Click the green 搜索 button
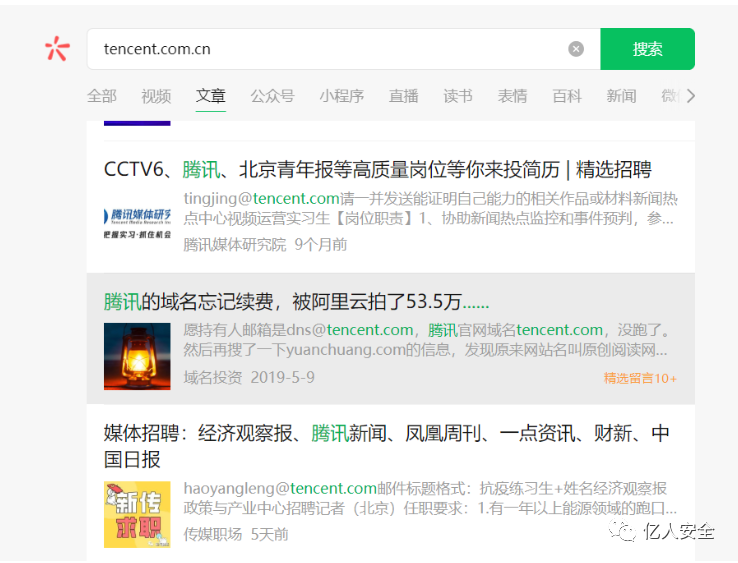 tap(647, 49)
